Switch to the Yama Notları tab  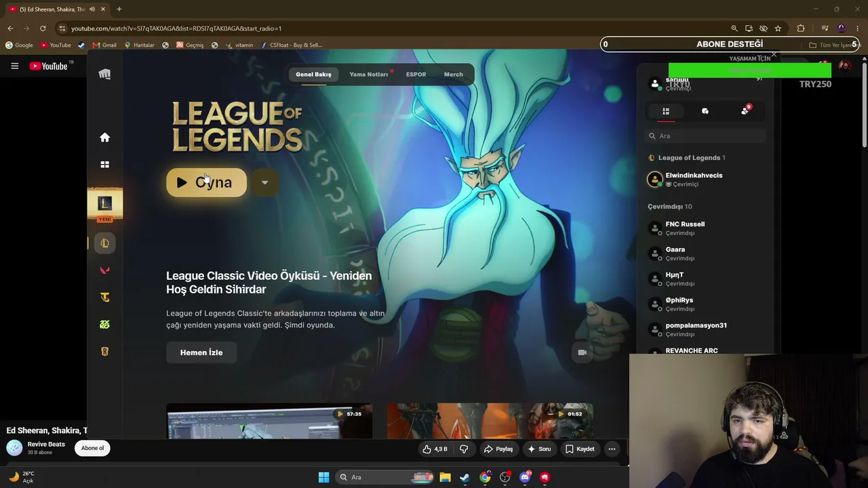tap(369, 75)
